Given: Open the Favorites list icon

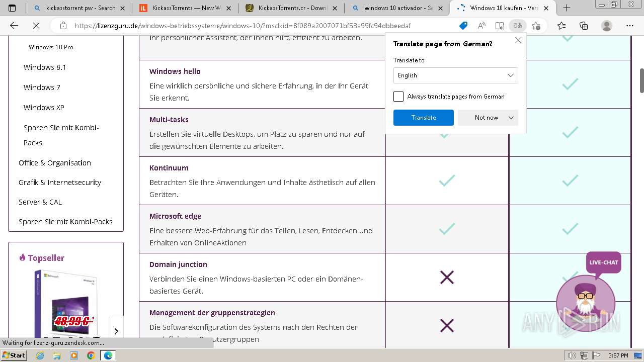Looking at the screenshot, I should 561,26.
